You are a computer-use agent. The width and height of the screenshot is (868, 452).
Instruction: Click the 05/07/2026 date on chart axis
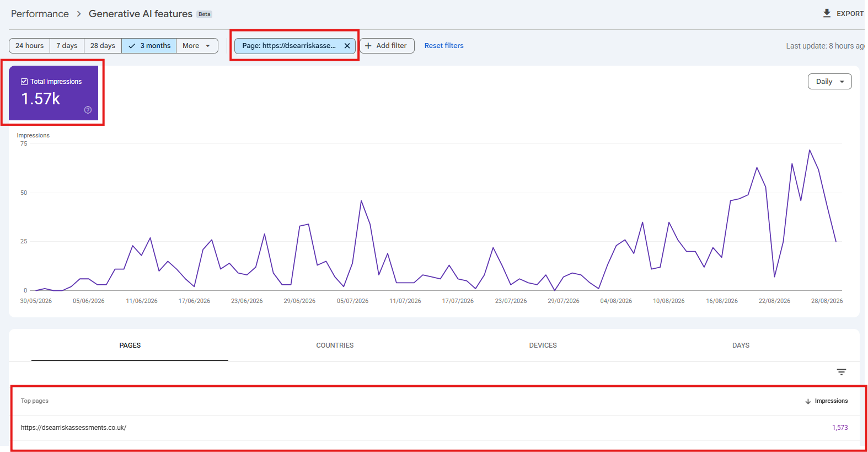tap(352, 301)
